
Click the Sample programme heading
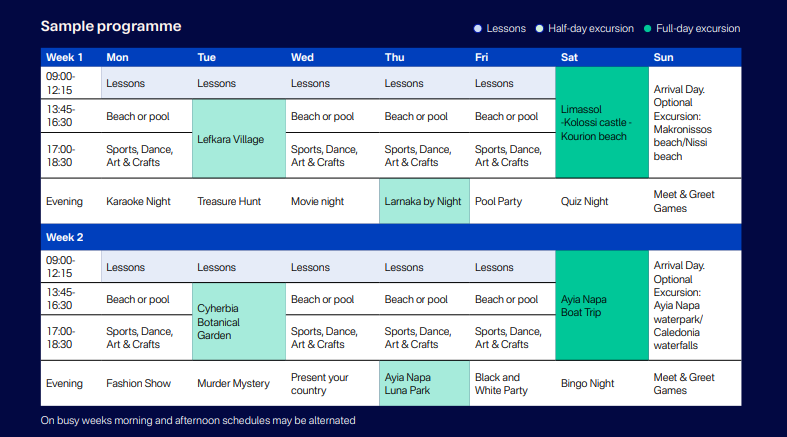(111, 27)
